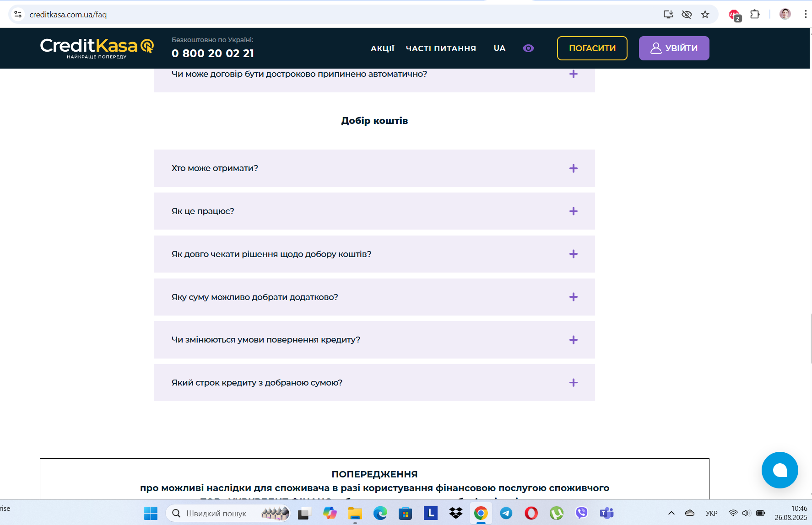
Task: Open Wi-Fi network tray icon
Action: [x=733, y=513]
